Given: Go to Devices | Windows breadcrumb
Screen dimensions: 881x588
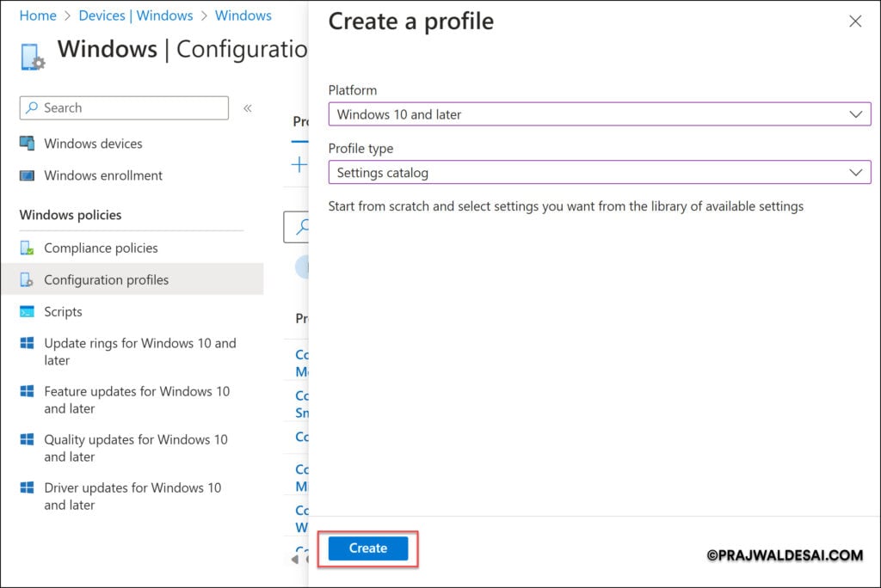Looking at the screenshot, I should [x=135, y=15].
